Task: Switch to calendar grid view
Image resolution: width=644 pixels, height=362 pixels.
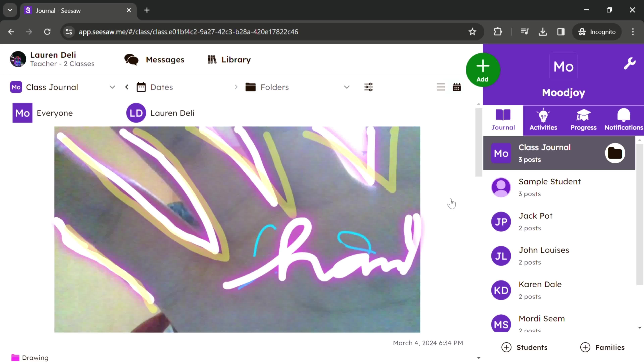Action: point(457,87)
